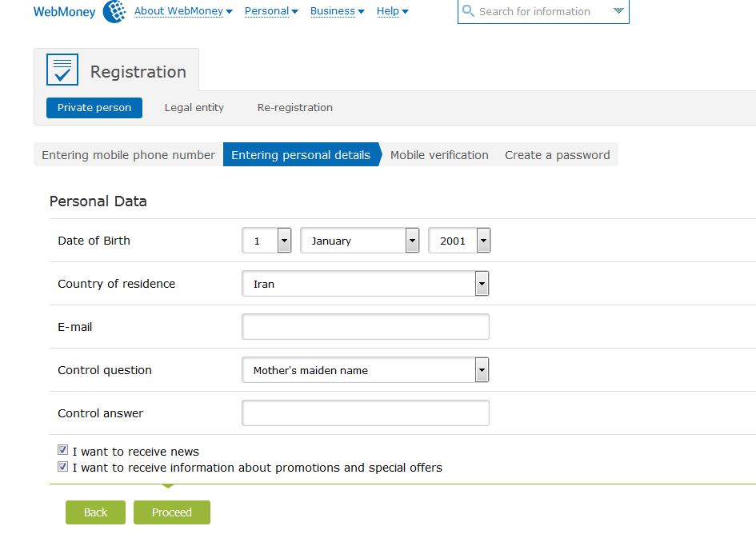The image size is (756, 550).
Task: Open the About WebMoney menu
Action: [183, 11]
